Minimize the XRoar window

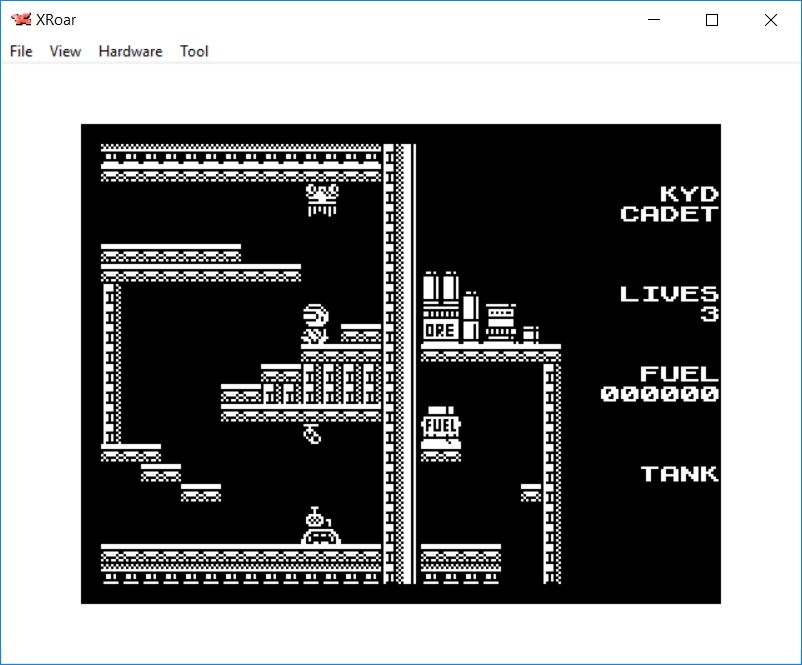pyautogui.click(x=655, y=20)
